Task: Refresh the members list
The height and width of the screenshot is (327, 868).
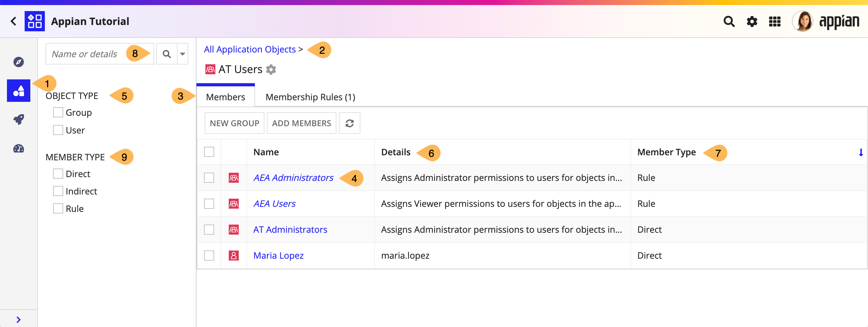Action: tap(349, 123)
